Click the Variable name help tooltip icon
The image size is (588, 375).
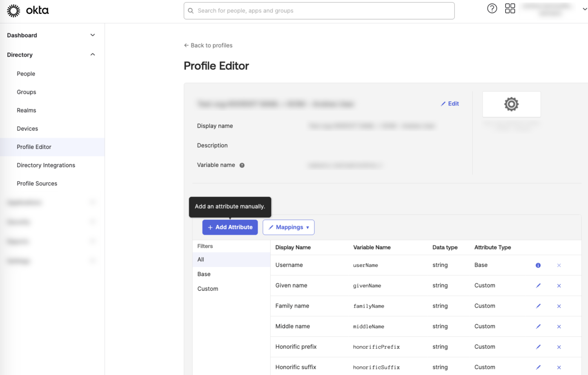coord(242,165)
